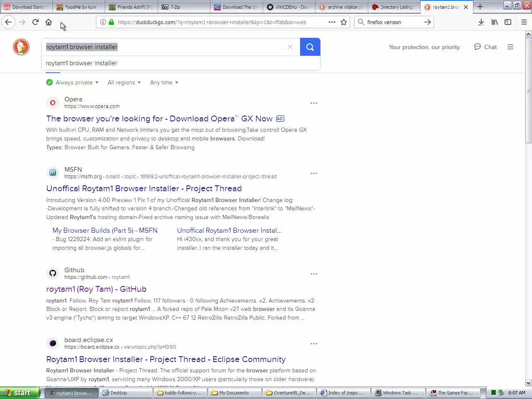Open the library bookmarks icon
This screenshot has height=399, width=532.
(495, 22)
